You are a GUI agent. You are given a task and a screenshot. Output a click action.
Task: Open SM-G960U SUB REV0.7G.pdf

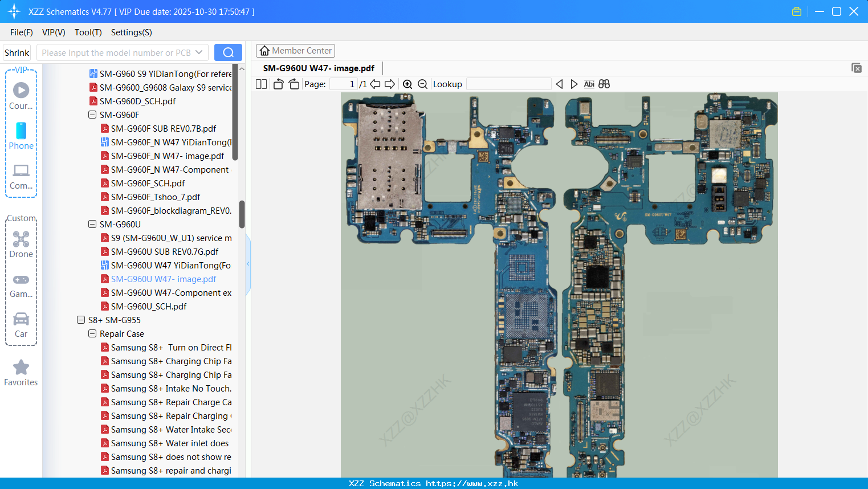coord(165,251)
